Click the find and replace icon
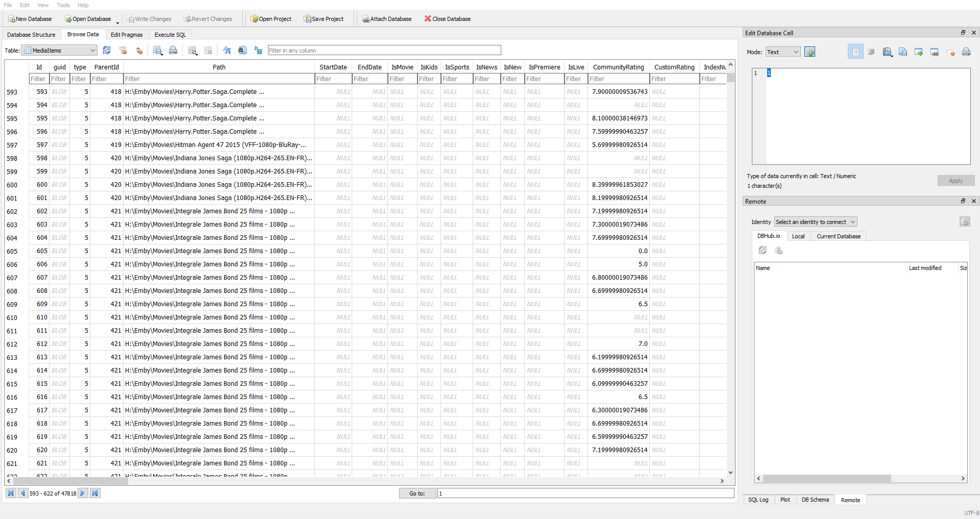Viewport: 980px width, 519px height. coord(258,50)
